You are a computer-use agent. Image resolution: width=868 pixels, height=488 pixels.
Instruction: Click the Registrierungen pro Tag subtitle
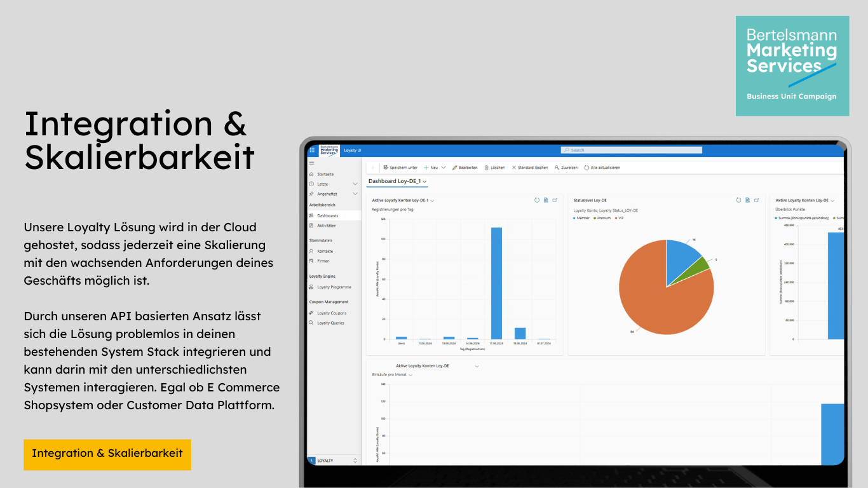click(393, 210)
